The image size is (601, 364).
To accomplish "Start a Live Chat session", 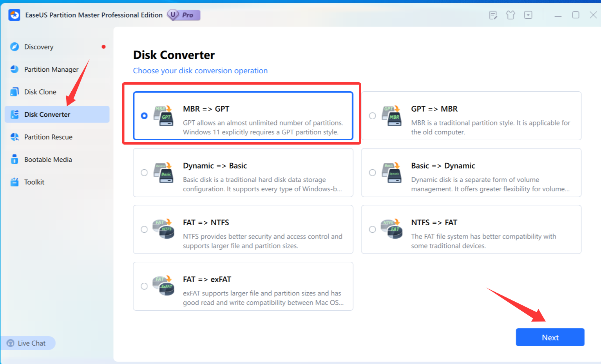I will 28,343.
